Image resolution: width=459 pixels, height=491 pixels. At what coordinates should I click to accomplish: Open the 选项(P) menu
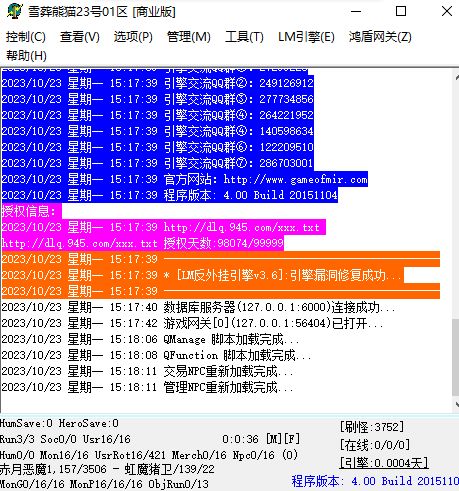[133, 37]
